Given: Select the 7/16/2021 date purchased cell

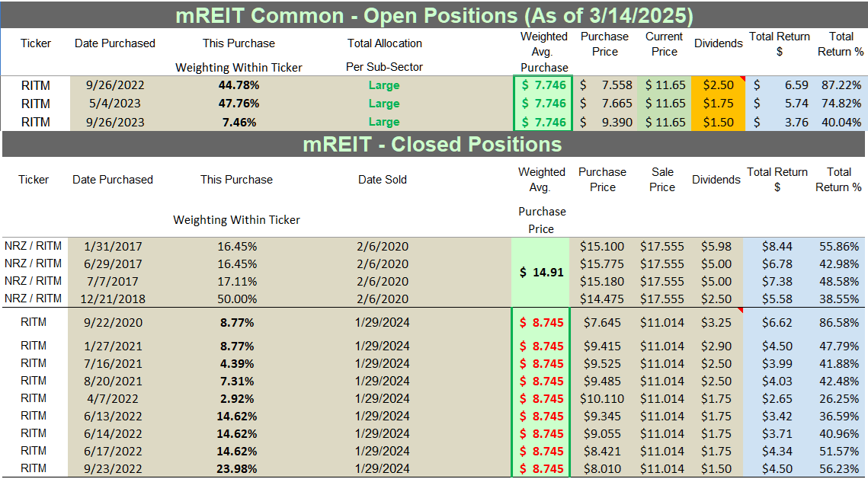Looking at the screenshot, I should [113, 364].
